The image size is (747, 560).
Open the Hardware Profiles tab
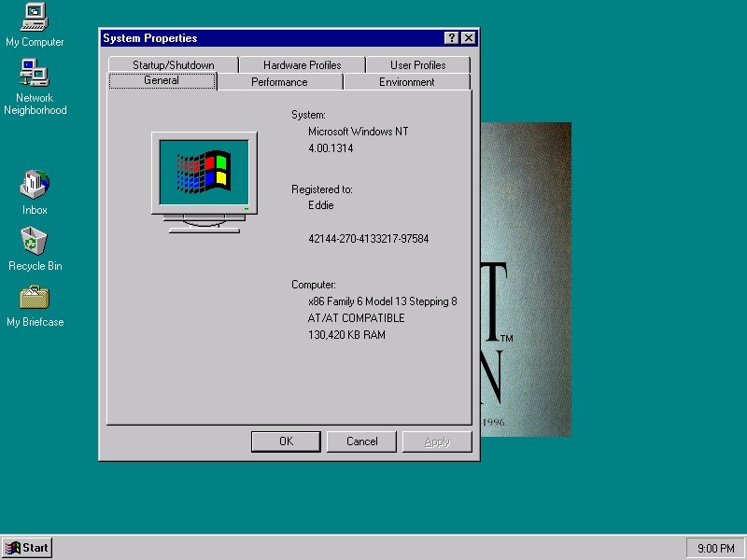click(302, 65)
